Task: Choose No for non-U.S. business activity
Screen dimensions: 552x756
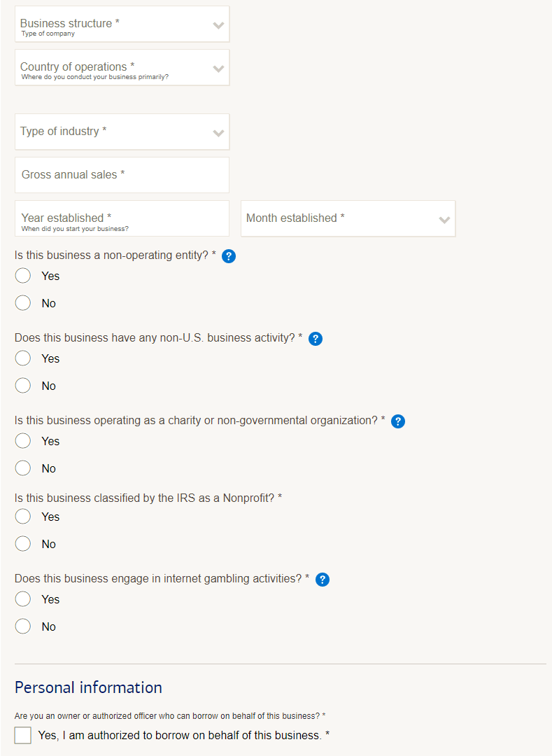Action: pos(23,386)
